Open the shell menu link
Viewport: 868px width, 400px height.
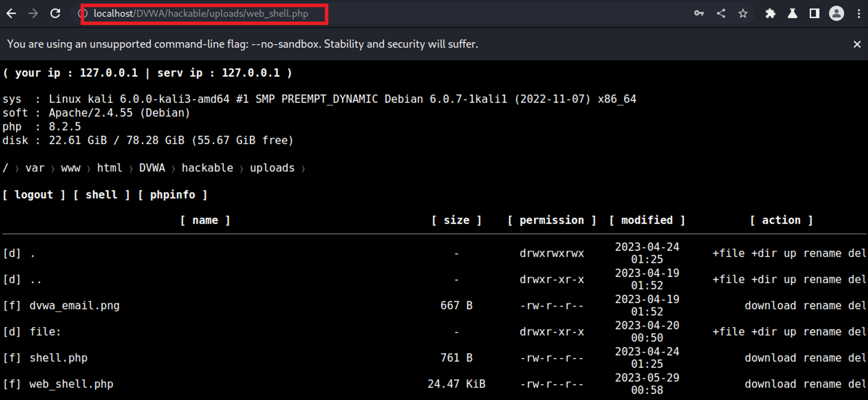102,195
